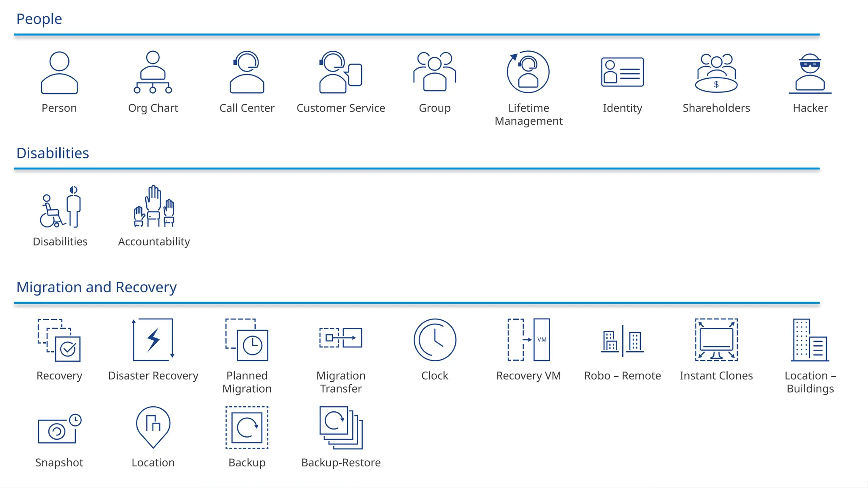Click the 'Person' label text
Image resolution: width=868 pixels, height=488 pixels.
tap(59, 108)
